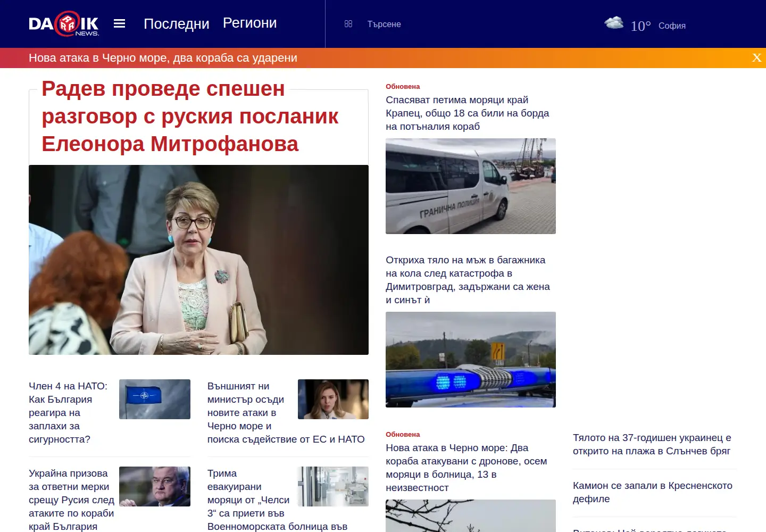Open the breaking news about Черно море attack
Screen dimensions: 766x532
[163, 58]
